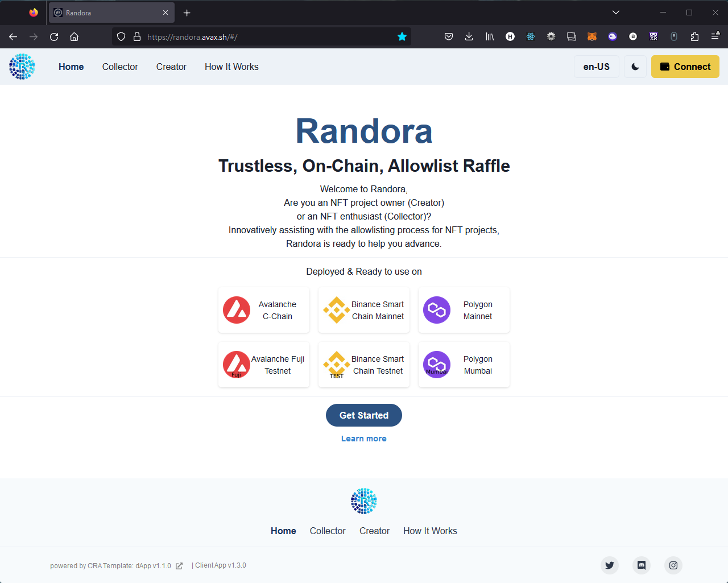Click the 'ClientApp v1.3.0' footer text
This screenshot has height=583, width=728.
[x=221, y=565]
